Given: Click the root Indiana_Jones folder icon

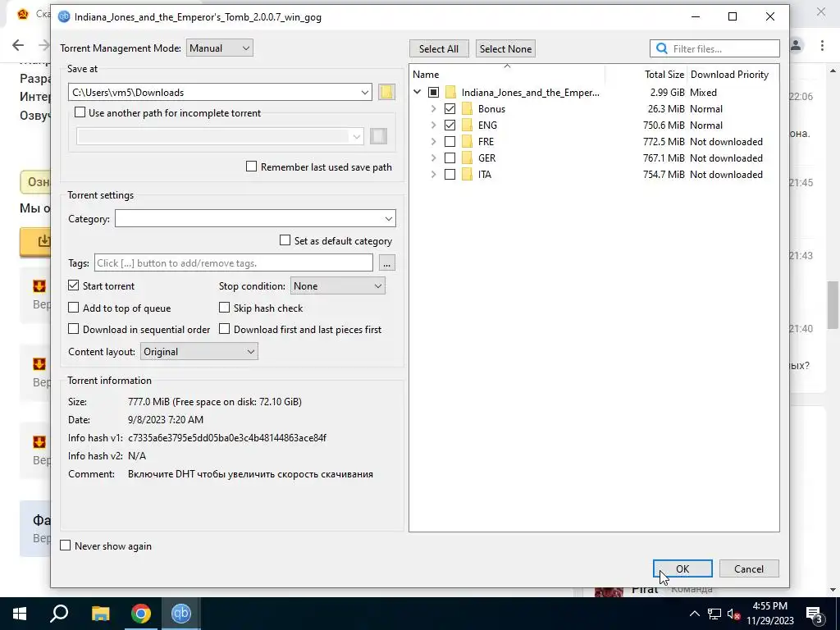Looking at the screenshot, I should tap(450, 92).
